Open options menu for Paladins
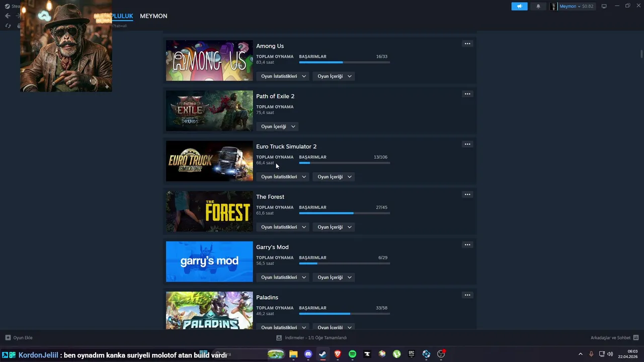This screenshot has width=644, height=362. (x=467, y=295)
